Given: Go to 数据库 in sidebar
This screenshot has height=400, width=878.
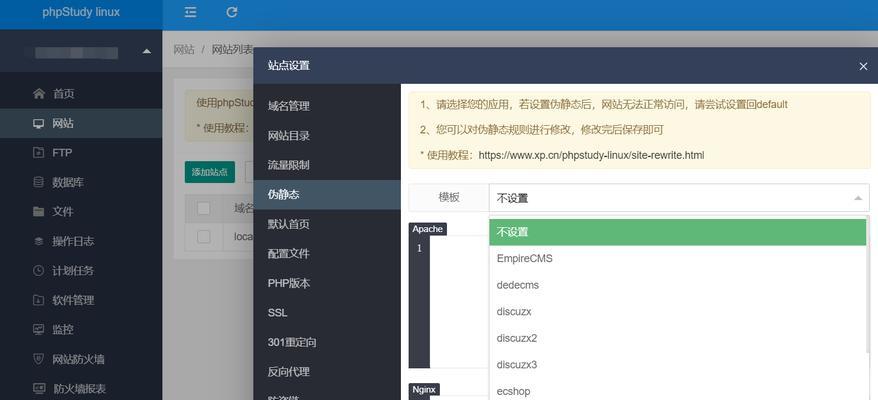Looking at the screenshot, I should point(81,182).
